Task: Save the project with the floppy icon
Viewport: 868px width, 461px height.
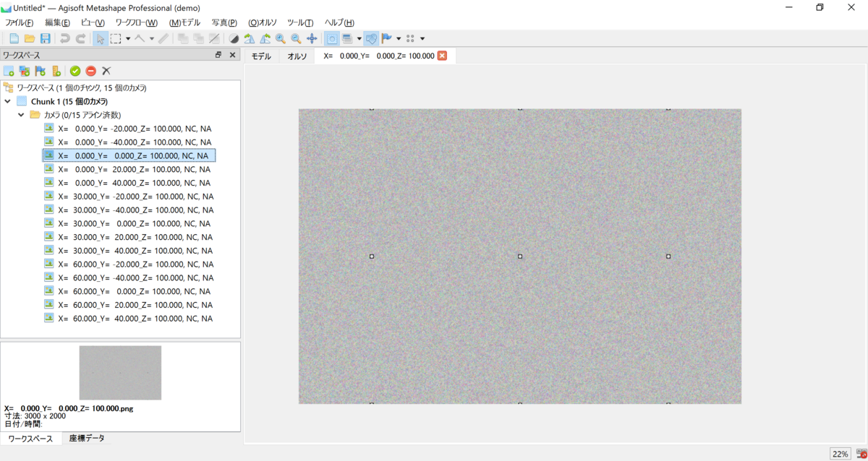Action: (45, 38)
